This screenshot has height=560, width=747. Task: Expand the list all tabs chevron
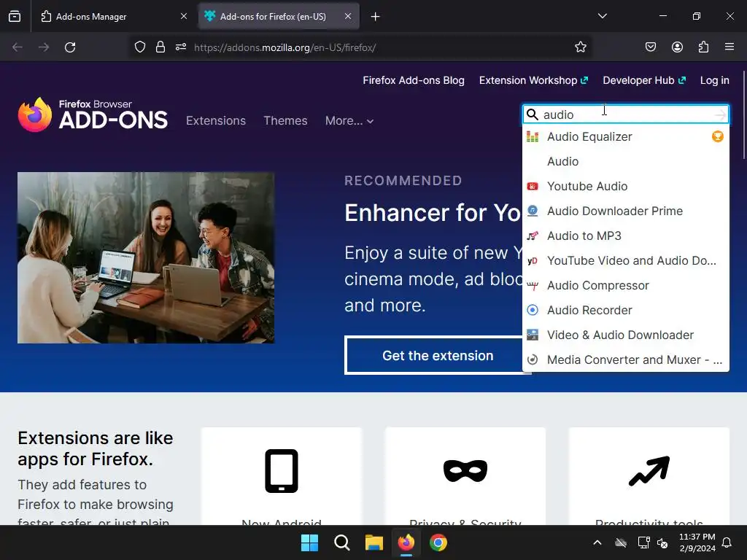point(602,16)
